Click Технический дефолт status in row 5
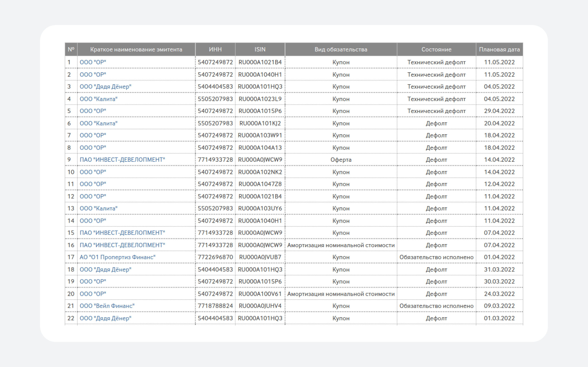Image resolution: width=588 pixels, height=367 pixels. click(x=436, y=111)
